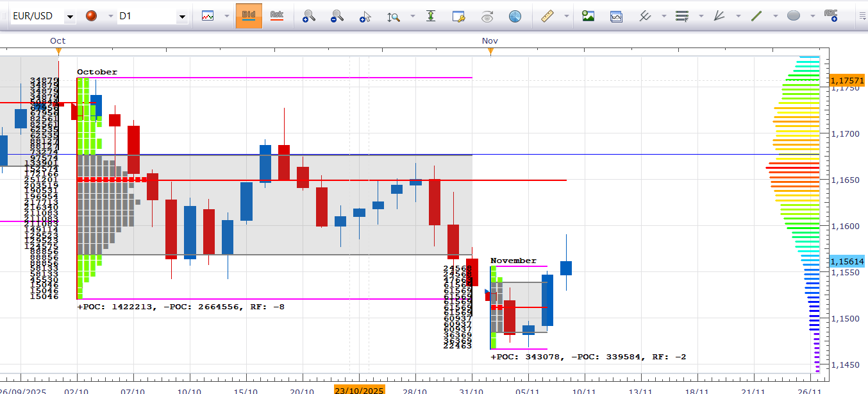This screenshot has width=868, height=394.
Task: Click the Nov orange timeline marker
Action: pos(490,51)
